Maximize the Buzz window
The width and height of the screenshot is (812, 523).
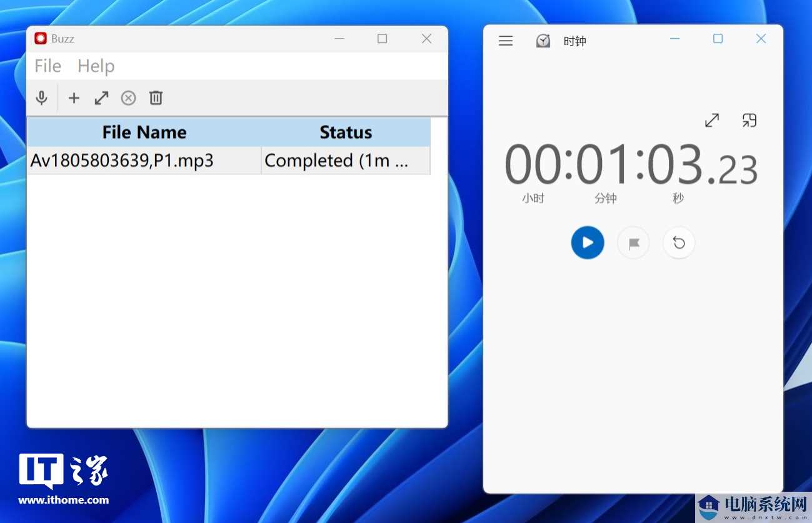(382, 39)
